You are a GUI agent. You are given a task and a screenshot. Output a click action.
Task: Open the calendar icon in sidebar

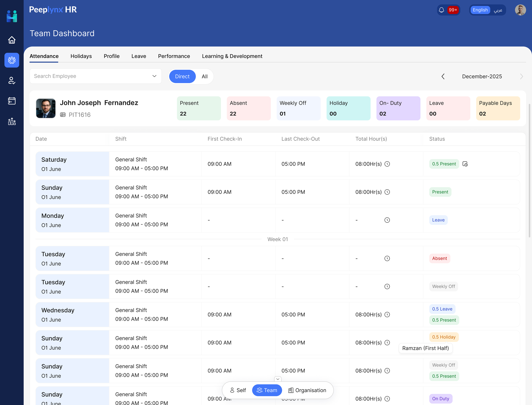click(12, 101)
